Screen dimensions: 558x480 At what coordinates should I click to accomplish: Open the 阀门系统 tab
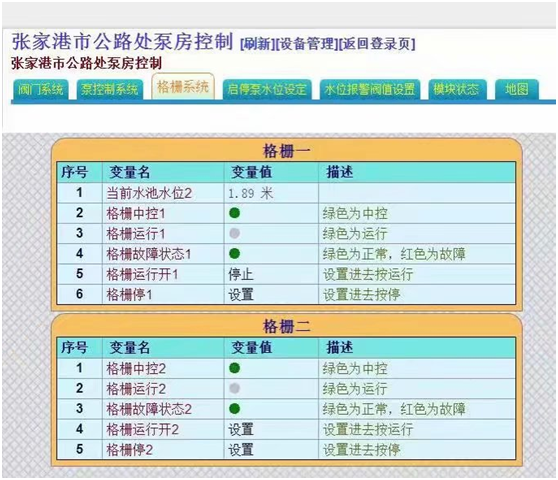point(40,89)
